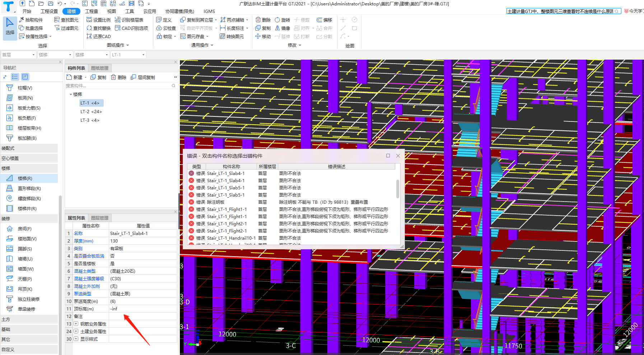
Task: Click 查找替换 tool
Action: point(98,28)
